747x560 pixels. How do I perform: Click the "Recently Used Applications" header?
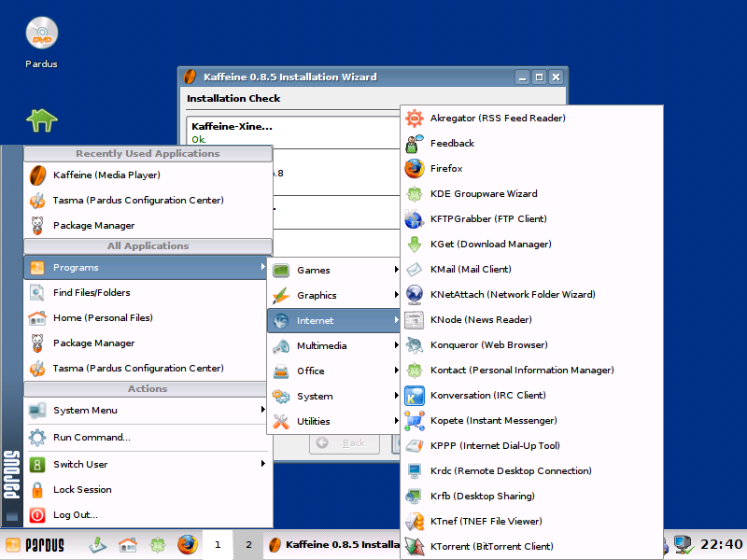[148, 153]
